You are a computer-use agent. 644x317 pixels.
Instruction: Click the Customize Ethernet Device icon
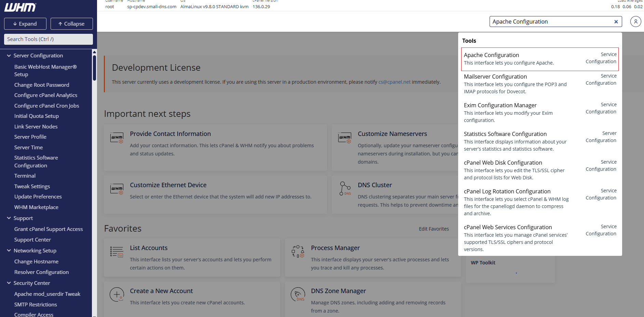coord(117,189)
